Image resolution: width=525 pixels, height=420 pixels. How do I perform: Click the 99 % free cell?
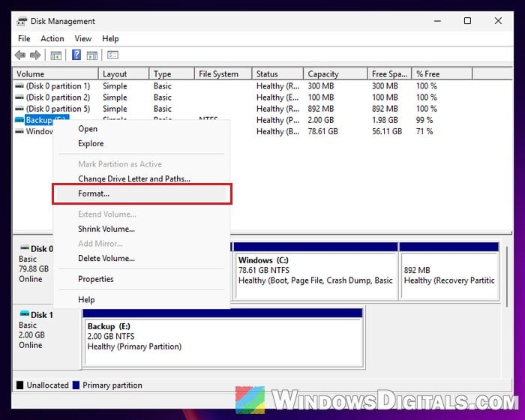[424, 120]
